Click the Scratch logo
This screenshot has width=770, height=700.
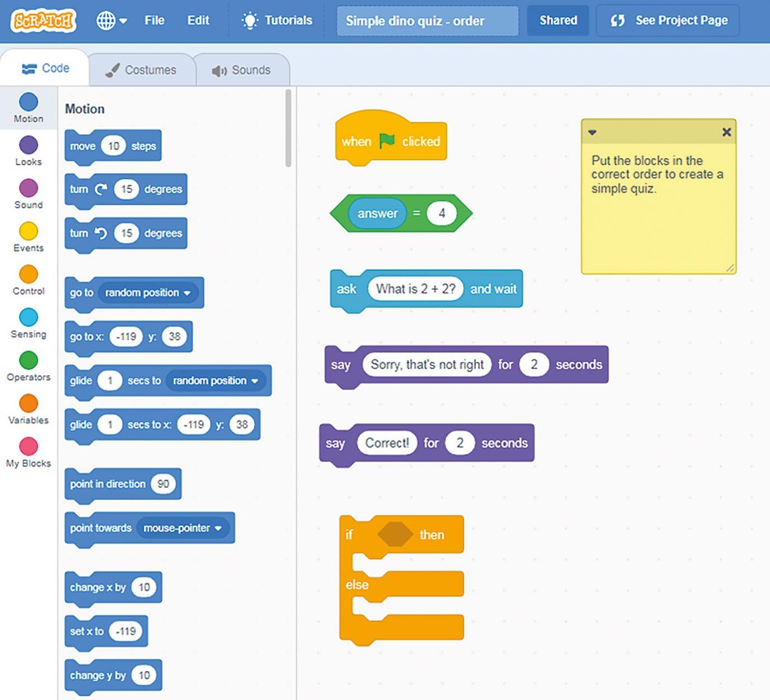tap(43, 21)
